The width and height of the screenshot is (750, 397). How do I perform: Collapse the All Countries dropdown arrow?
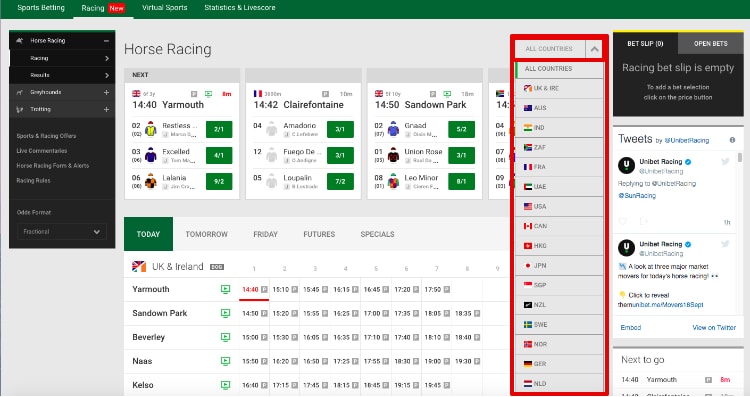coord(594,49)
